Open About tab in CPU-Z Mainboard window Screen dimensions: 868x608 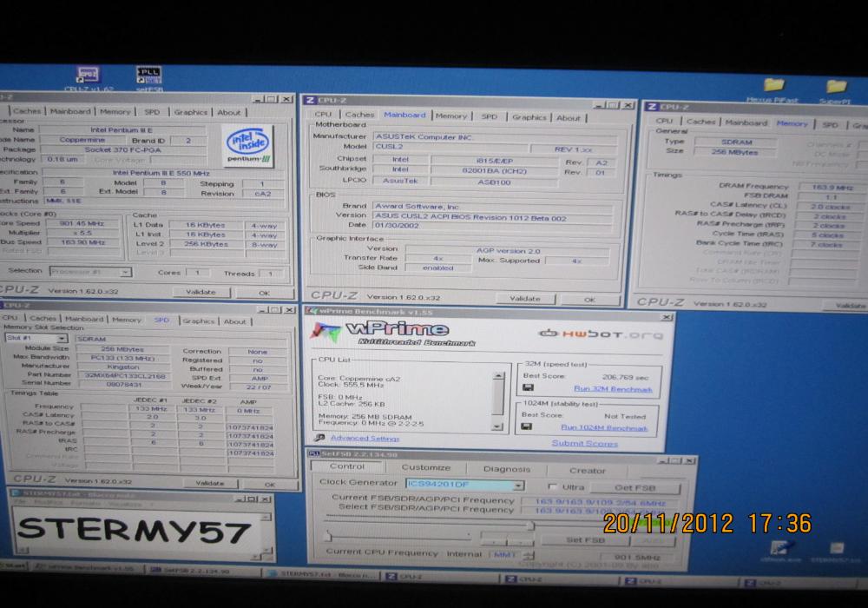point(569,118)
